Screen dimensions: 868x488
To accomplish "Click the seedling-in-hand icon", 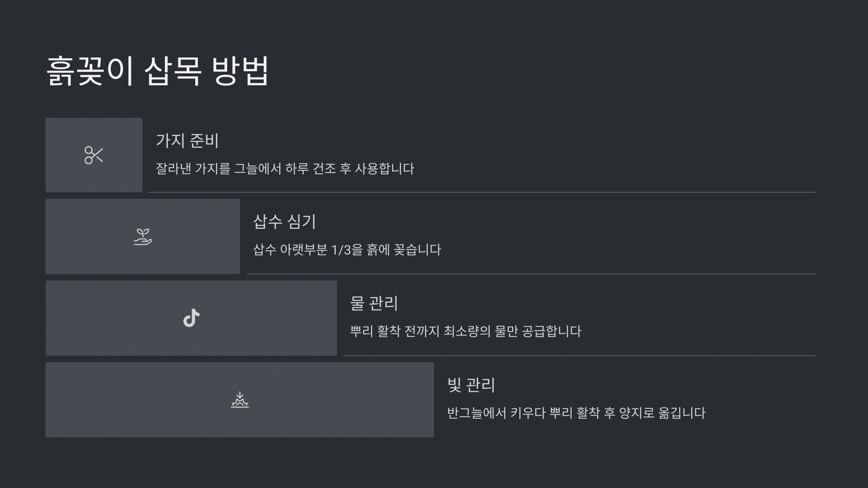I will (143, 237).
